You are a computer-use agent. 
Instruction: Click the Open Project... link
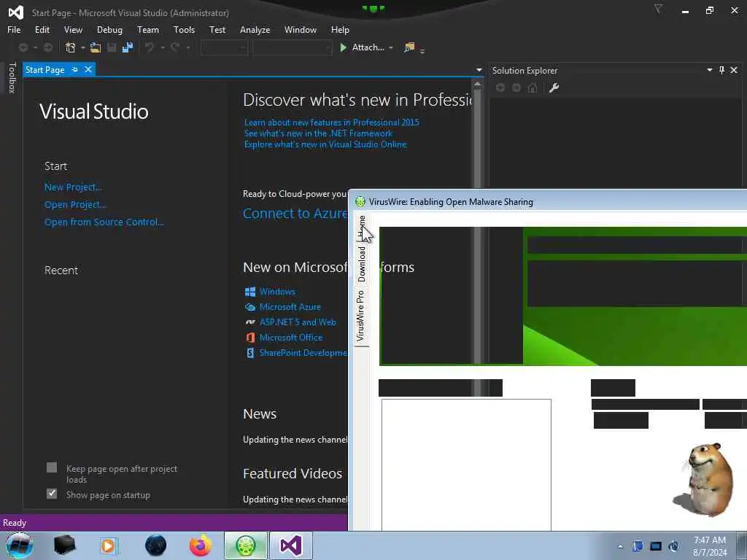(75, 205)
